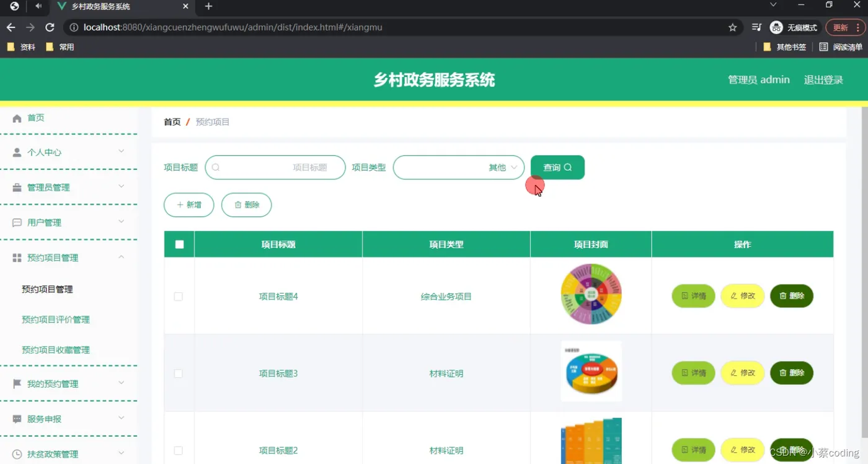This screenshot has width=868, height=464.
Task: Toggle the select-all checkbox in table header
Action: (x=179, y=244)
